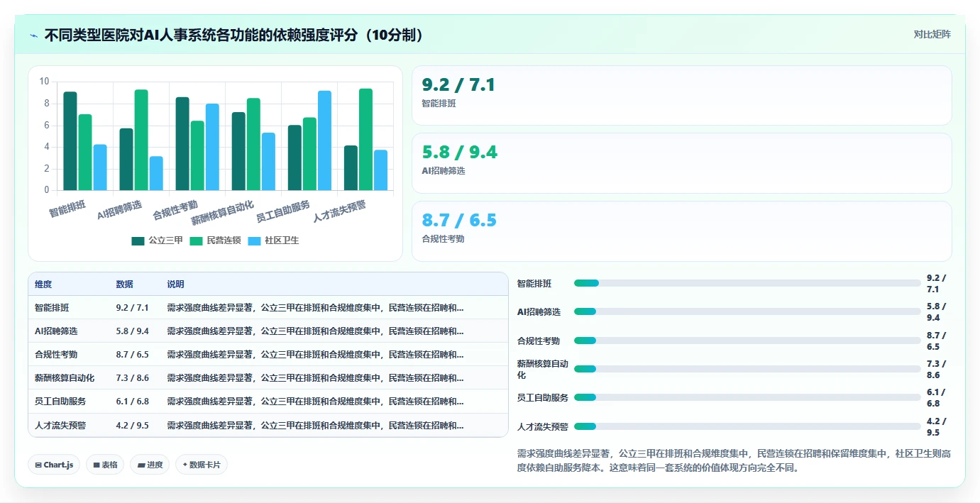Click the 6.1 / 6.8 table value

click(x=132, y=402)
